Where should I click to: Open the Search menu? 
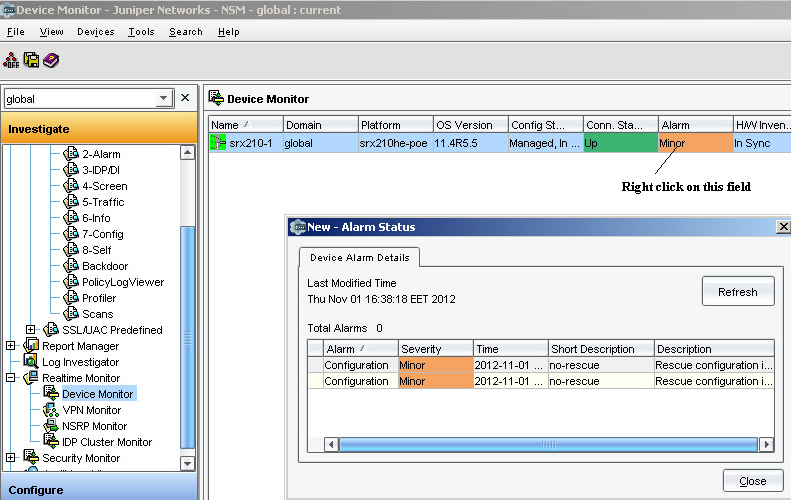point(186,32)
